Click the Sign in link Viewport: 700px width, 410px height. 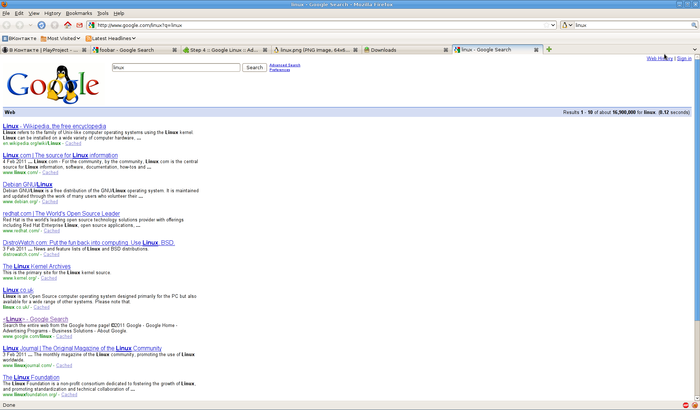684,59
